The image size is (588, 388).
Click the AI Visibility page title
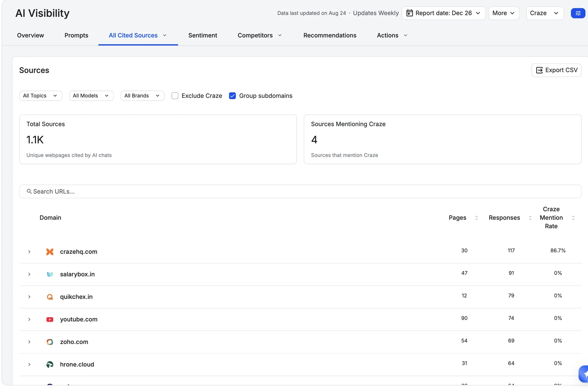click(x=42, y=13)
